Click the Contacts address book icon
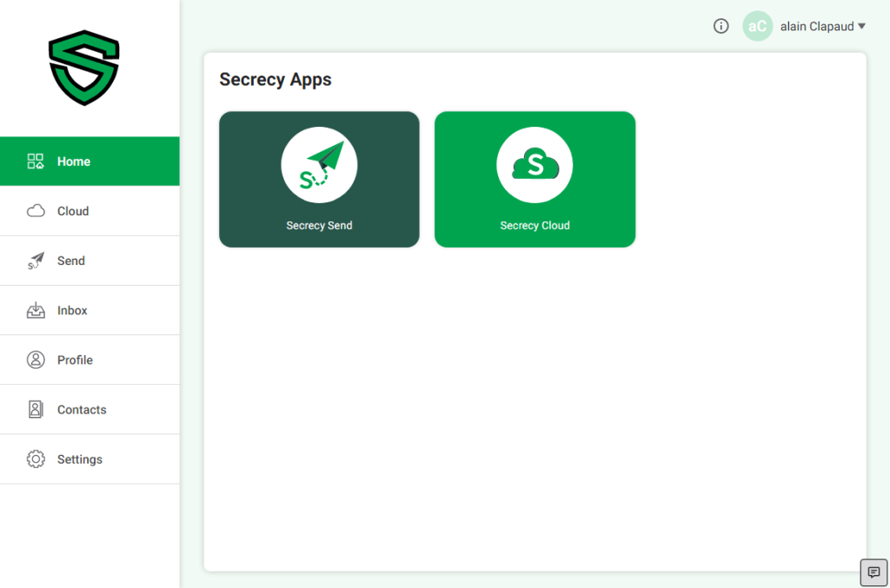The height and width of the screenshot is (588, 890). pos(36,409)
